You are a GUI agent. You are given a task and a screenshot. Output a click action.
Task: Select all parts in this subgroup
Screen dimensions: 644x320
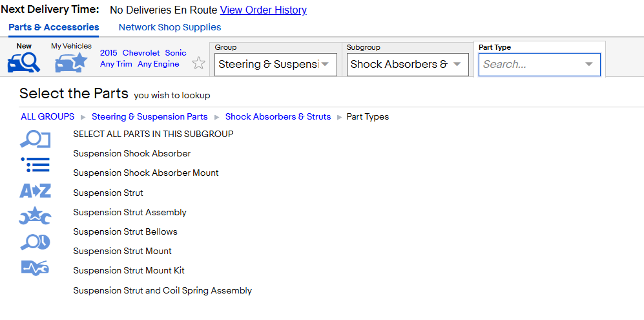153,134
